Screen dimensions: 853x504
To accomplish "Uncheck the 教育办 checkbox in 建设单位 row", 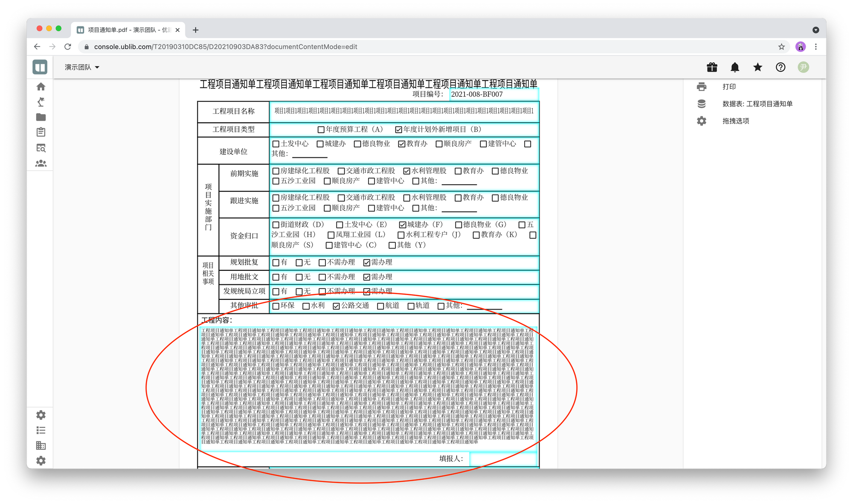I will tap(402, 144).
